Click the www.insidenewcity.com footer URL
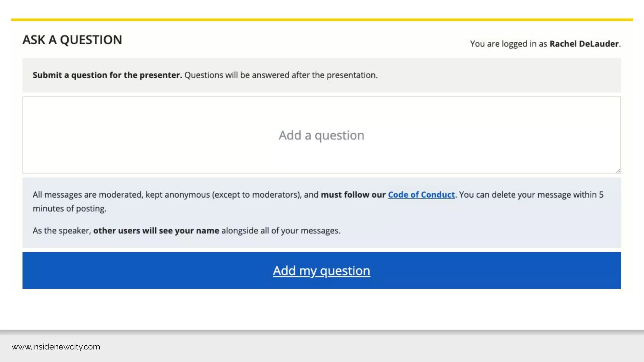This screenshot has width=644, height=362. click(x=56, y=347)
